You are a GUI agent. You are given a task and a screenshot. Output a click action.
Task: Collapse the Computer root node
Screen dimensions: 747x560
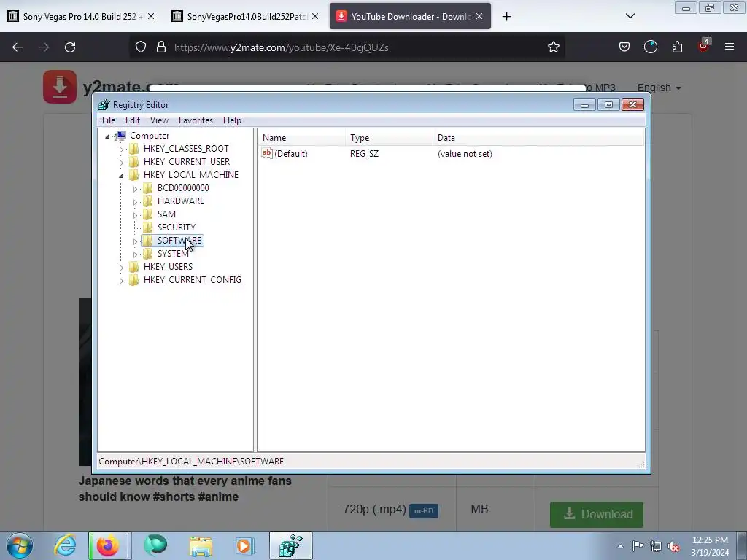[107, 136]
